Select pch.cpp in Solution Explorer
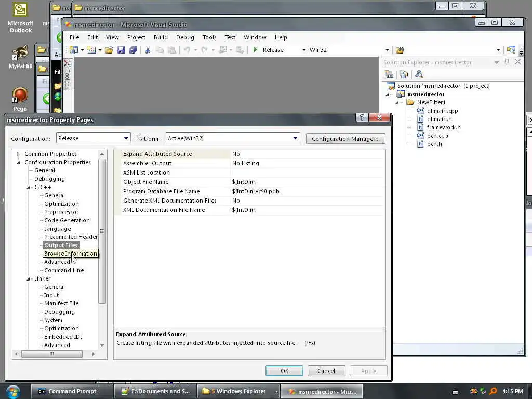Screen dimensions: 532x399 pos(437,136)
